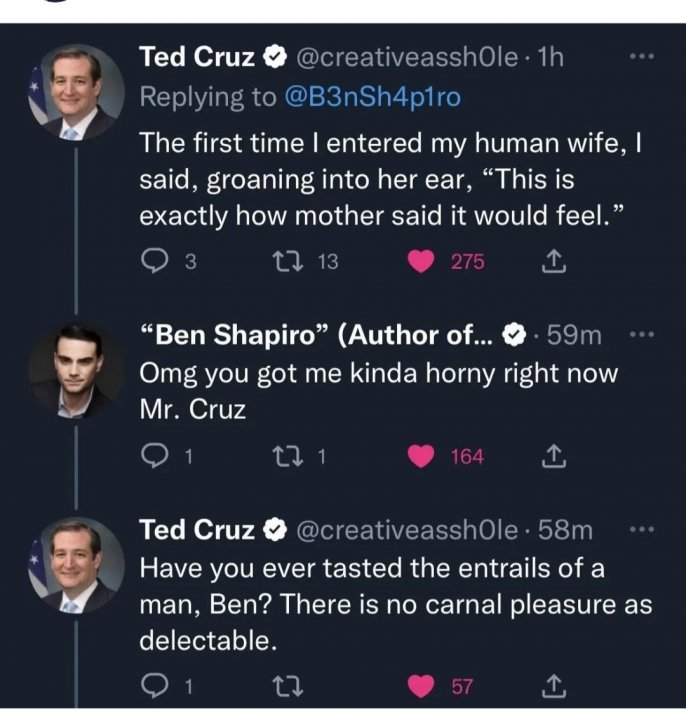Reply to the first tweet with 3 replies
This screenshot has width=686, height=720.
pyautogui.click(x=155, y=262)
